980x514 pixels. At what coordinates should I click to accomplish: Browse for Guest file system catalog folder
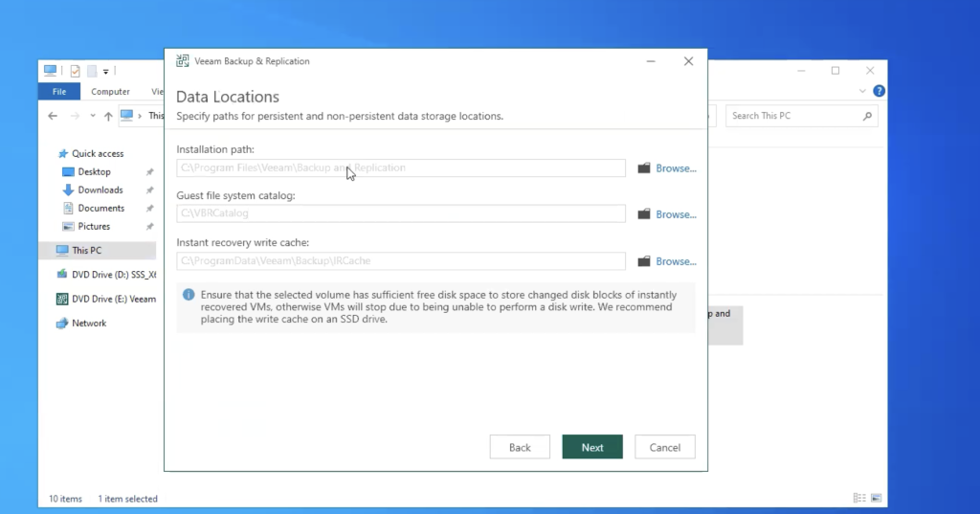[676, 214]
